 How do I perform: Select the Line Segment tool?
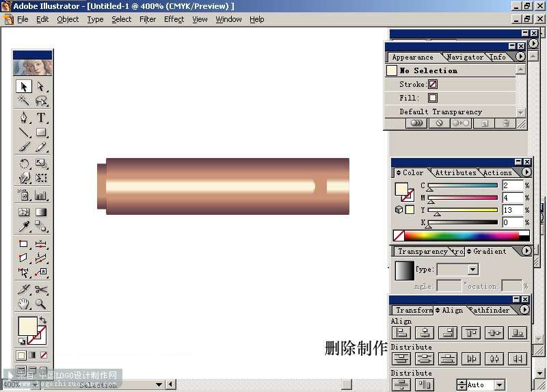24,132
